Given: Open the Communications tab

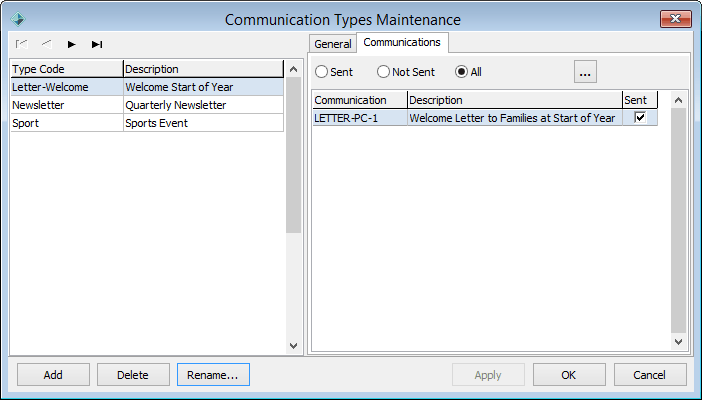Looking at the screenshot, I should pos(402,42).
